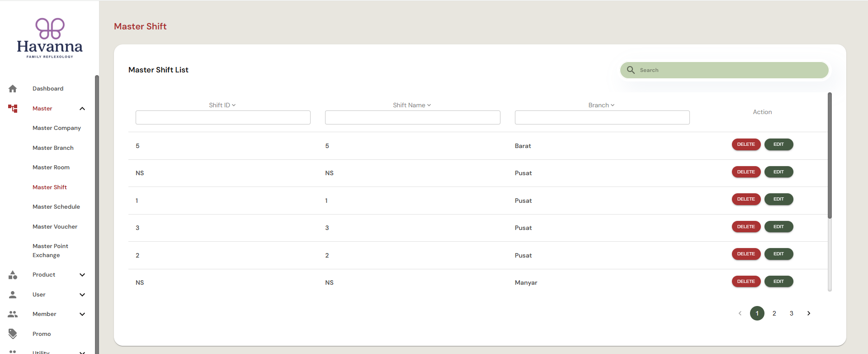Click the table vertical scrollbar
The image size is (868, 354).
pos(830,156)
